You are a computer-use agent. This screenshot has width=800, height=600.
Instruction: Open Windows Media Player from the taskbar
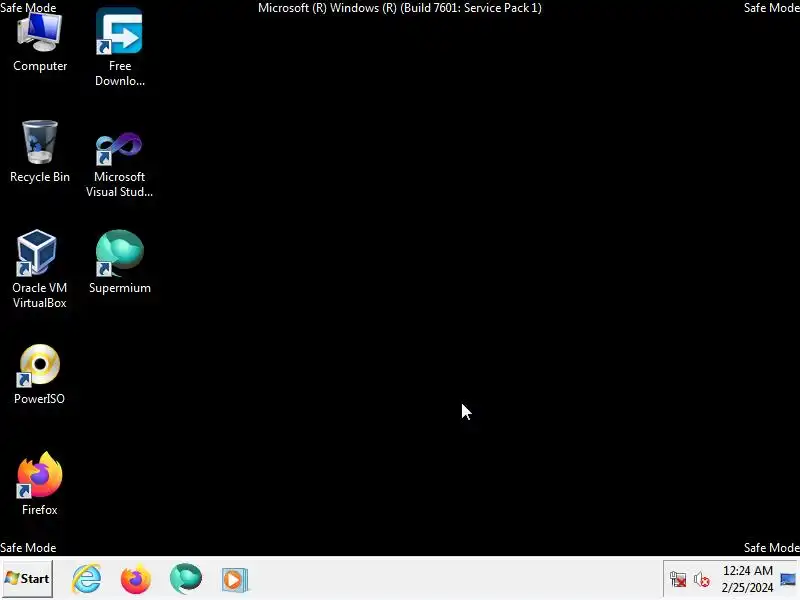coord(235,580)
